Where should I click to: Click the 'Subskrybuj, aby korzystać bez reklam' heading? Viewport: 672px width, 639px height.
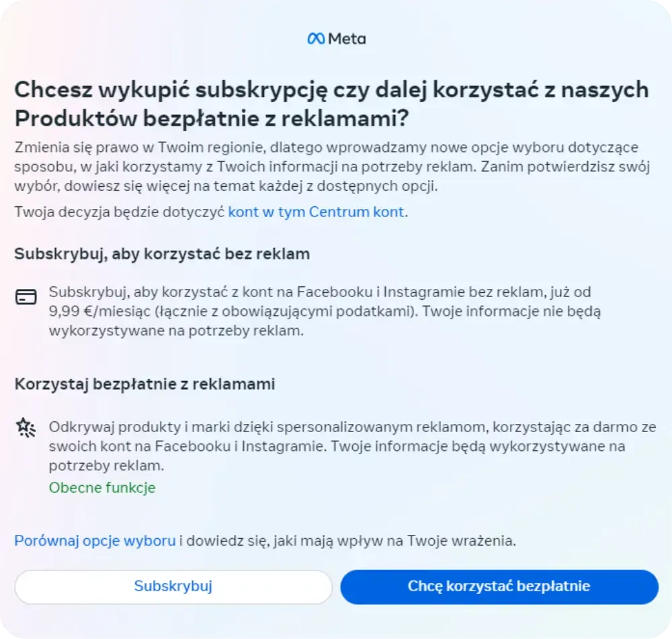161,254
